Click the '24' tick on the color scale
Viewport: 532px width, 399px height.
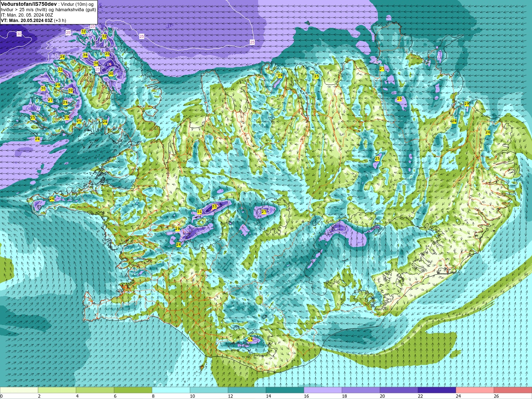458,396
